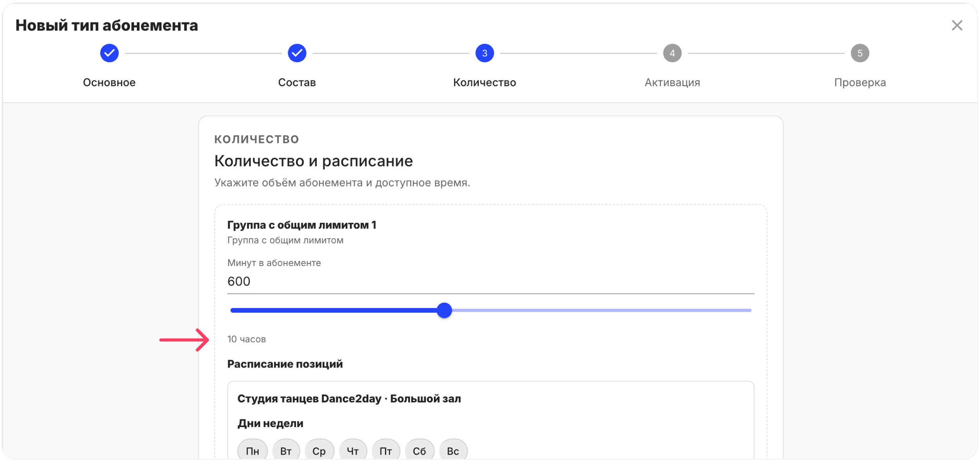Click the 'Минут в абонементе' label
The width and height of the screenshot is (980, 462).
click(x=274, y=263)
